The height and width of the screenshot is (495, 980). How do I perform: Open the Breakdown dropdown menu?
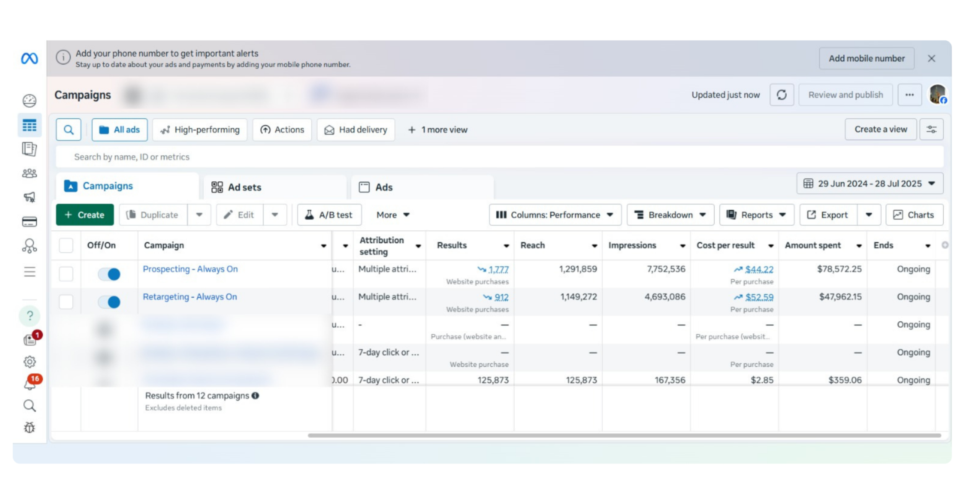[670, 215]
